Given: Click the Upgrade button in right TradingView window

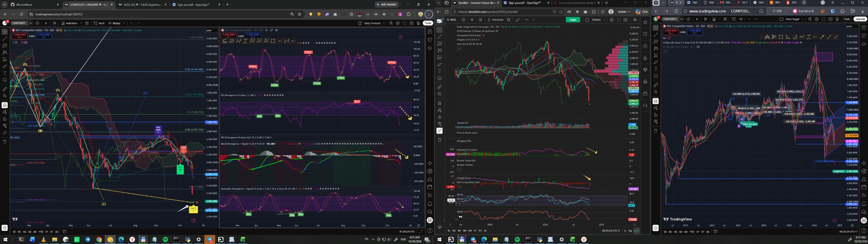Looking at the screenshot, I should pos(860,19).
